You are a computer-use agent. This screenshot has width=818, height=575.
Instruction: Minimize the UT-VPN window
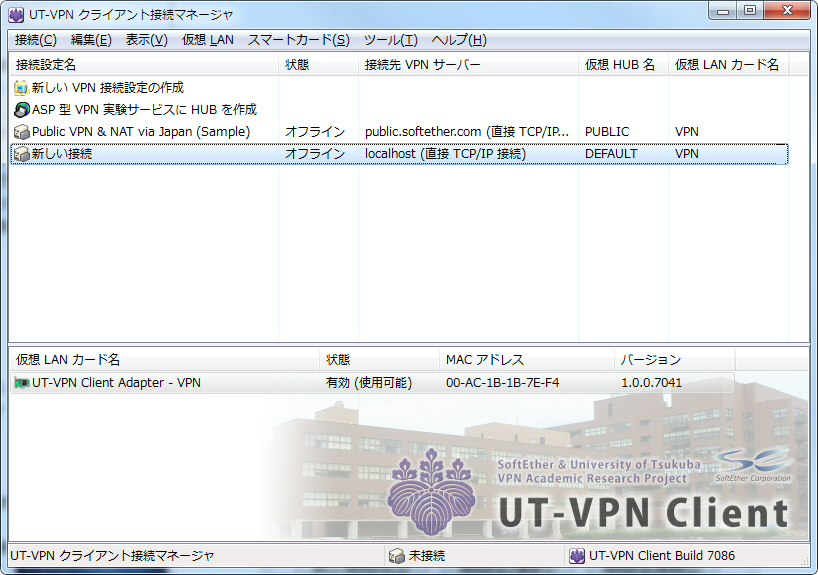pos(723,11)
